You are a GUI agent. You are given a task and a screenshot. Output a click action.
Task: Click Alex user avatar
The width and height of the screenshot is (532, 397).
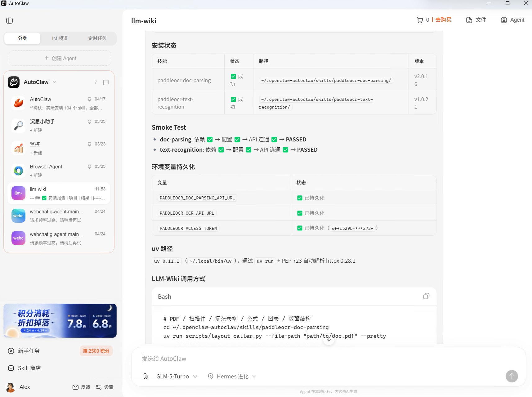point(11,387)
